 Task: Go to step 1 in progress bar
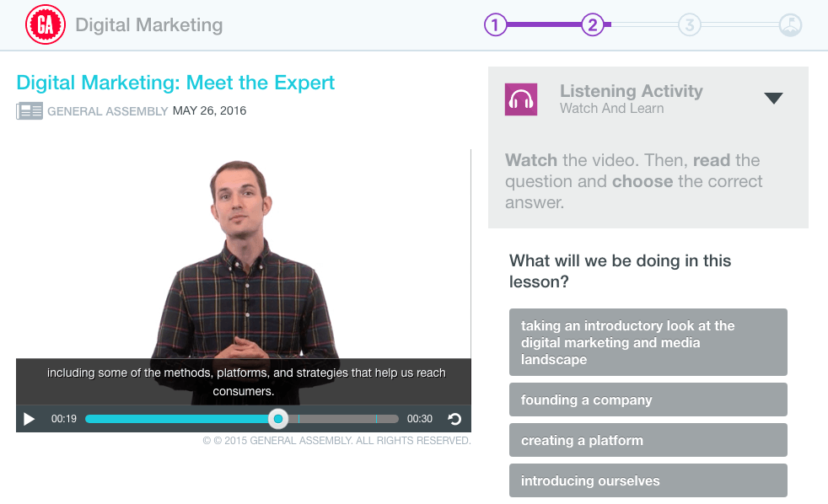496,25
